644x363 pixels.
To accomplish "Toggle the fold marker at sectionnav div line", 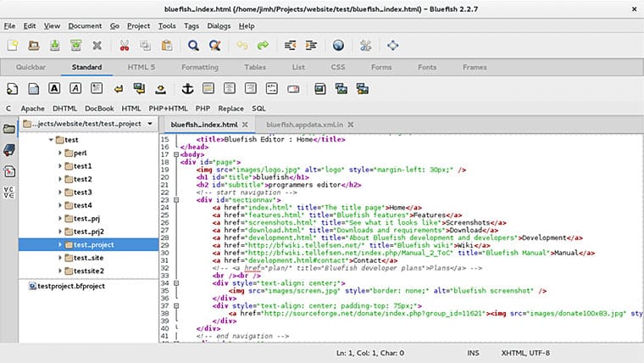I will pos(175,199).
